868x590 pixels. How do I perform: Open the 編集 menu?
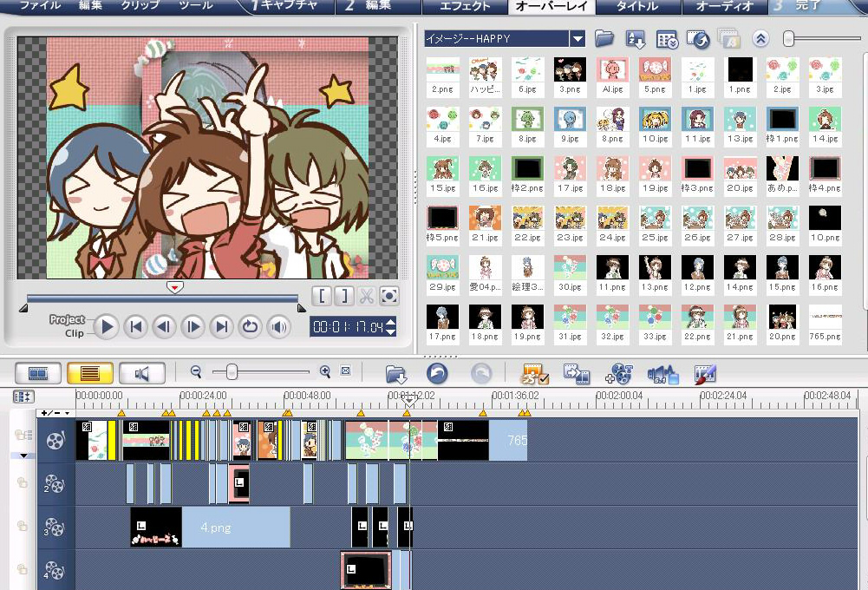[x=90, y=5]
